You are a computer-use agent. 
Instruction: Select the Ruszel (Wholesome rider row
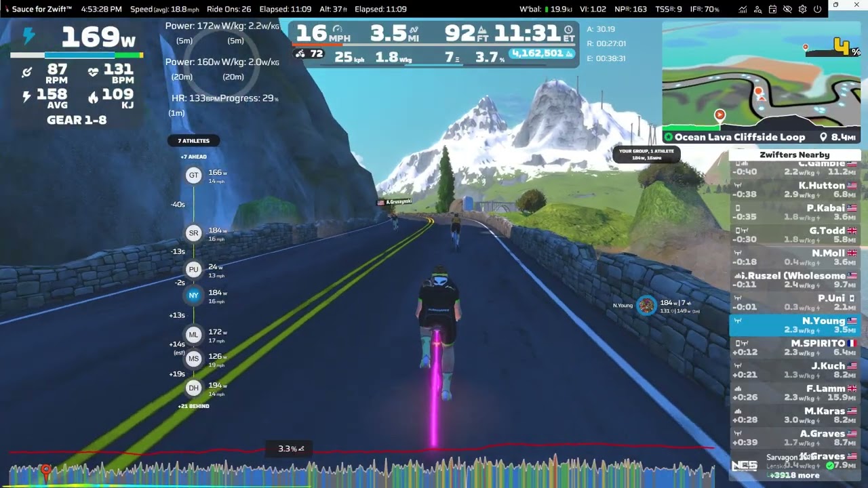[795, 280]
